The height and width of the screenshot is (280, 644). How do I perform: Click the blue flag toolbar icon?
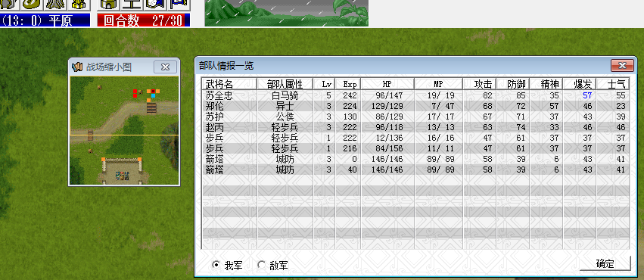pyautogui.click(x=179, y=5)
